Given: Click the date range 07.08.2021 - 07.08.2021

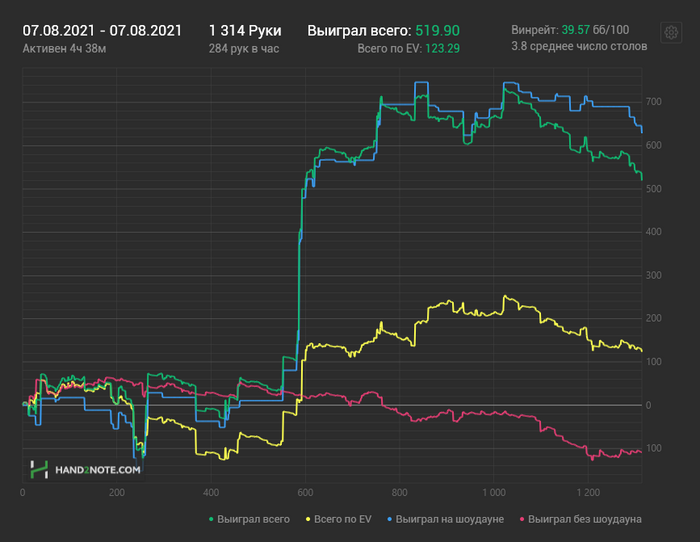Looking at the screenshot, I should (x=102, y=31).
